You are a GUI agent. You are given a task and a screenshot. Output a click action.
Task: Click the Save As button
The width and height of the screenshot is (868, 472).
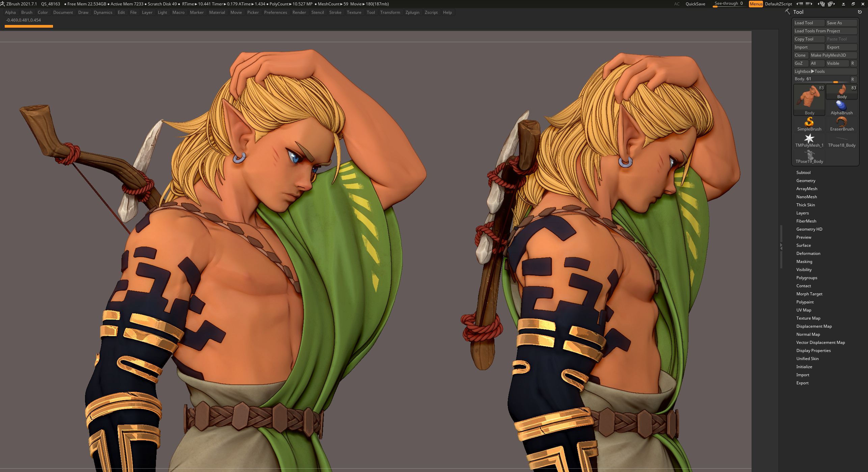tap(841, 23)
